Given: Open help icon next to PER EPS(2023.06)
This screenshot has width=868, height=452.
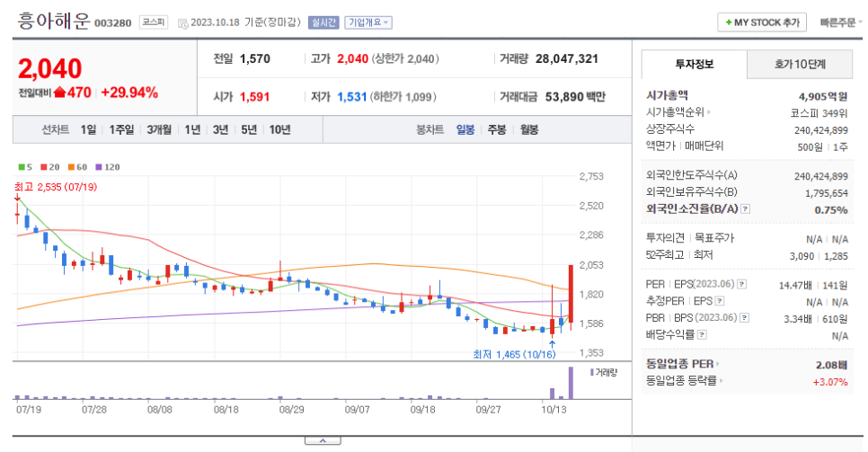Looking at the screenshot, I should tap(742, 284).
